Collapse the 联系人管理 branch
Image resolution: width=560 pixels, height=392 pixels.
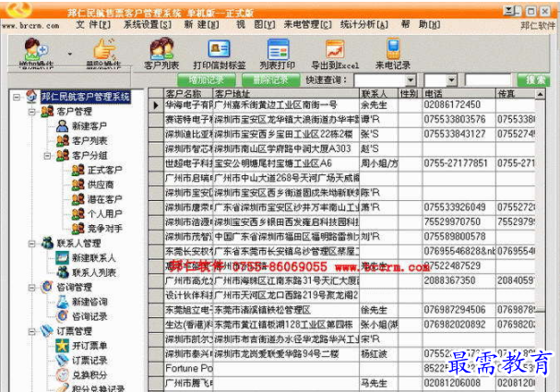[x=31, y=244]
